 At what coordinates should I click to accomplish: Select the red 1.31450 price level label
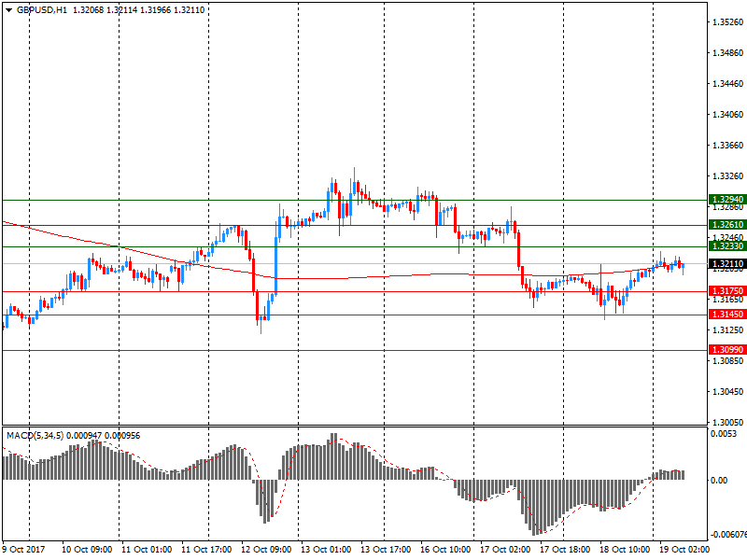click(x=727, y=315)
